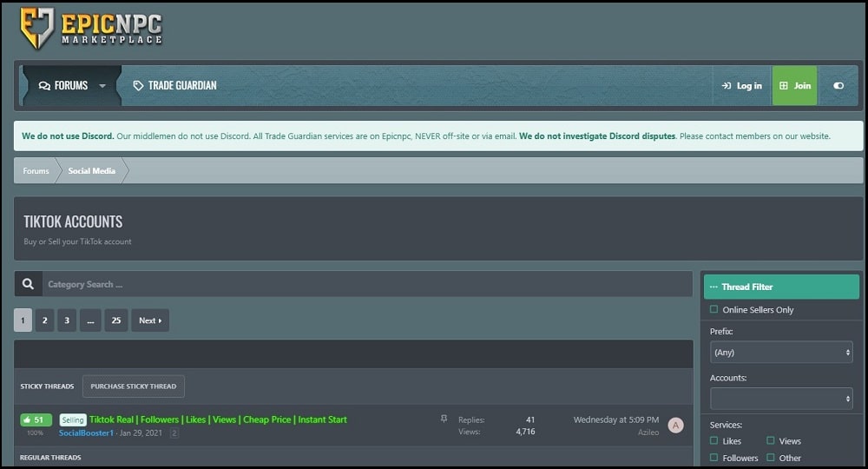This screenshot has width=868, height=469.
Task: Click the sticky pin icon
Action: 444,419
